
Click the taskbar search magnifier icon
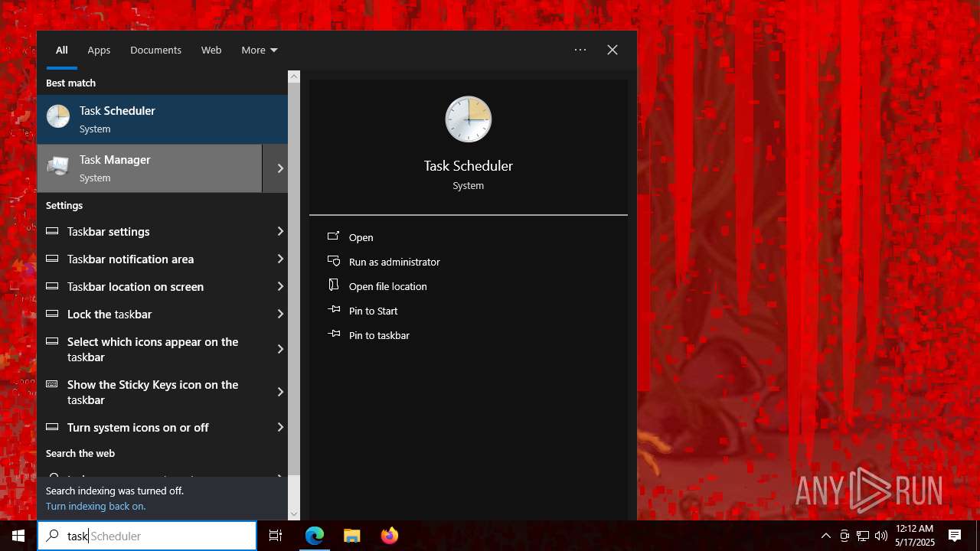click(x=52, y=536)
